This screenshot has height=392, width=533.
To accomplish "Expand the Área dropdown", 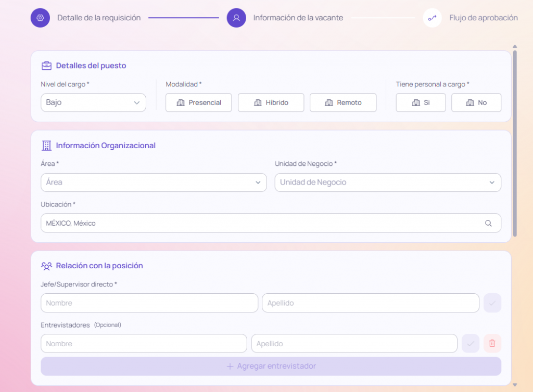I will 154,182.
